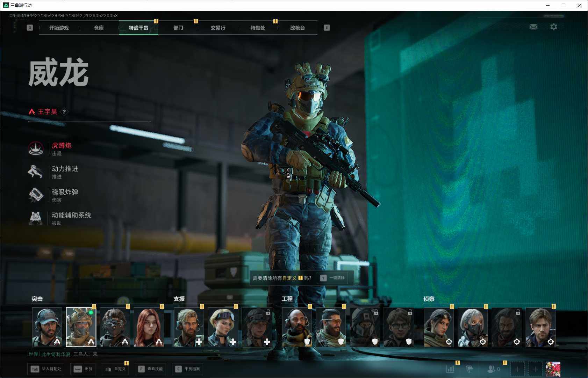Select the 磁吸炸弹 skill icon

coord(36,195)
